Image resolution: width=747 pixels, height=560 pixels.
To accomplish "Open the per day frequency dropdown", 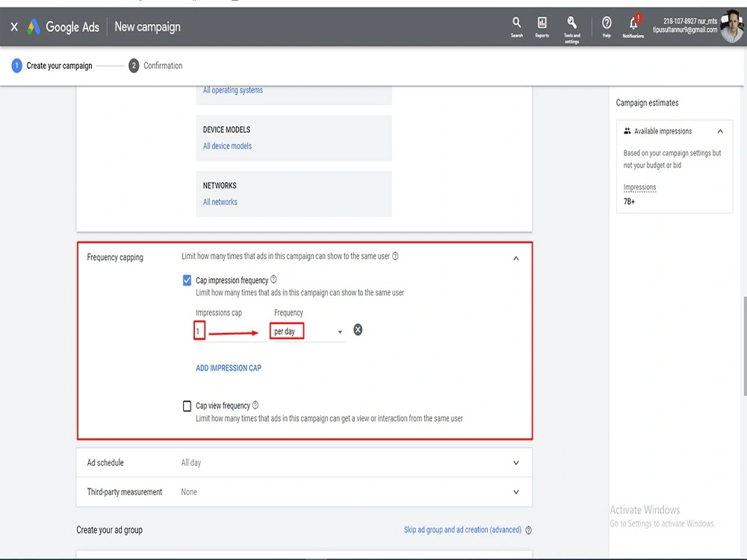I will pos(308,332).
